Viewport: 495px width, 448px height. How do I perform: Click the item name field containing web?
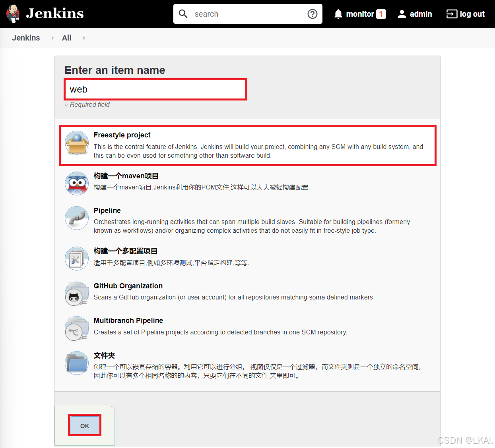155,89
